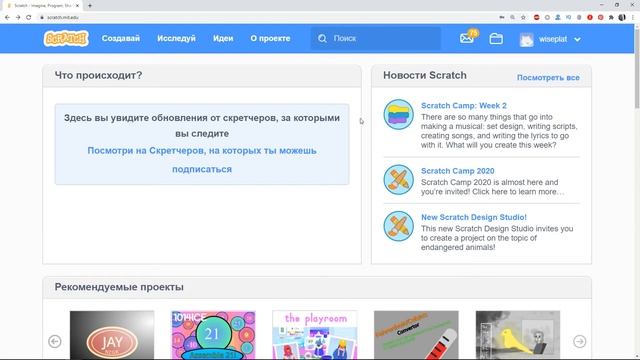Click the site lock icon in address bar
This screenshot has width=640, height=360.
(42, 18)
